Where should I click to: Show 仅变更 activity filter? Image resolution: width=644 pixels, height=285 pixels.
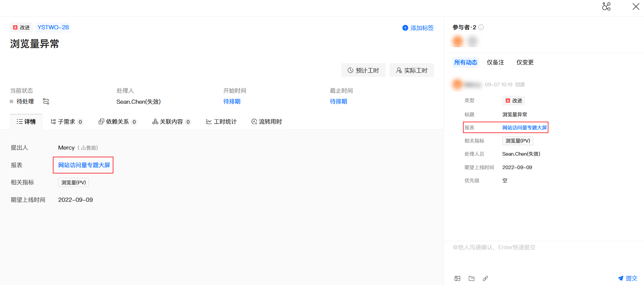coord(525,62)
